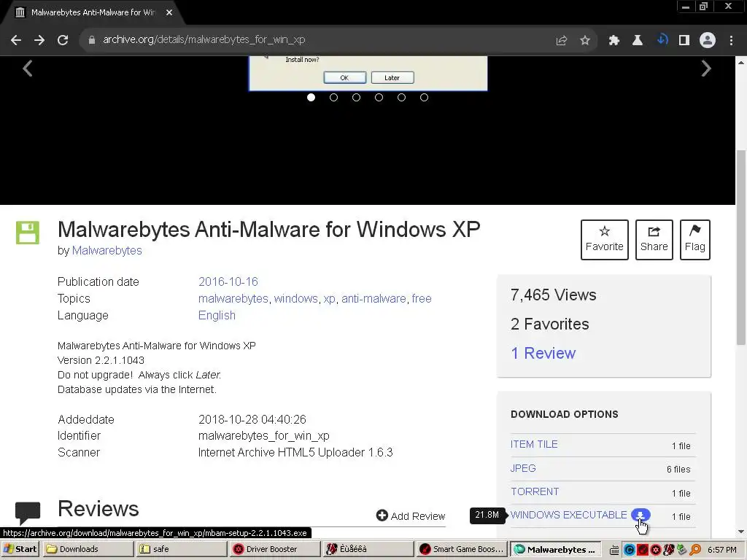
Task: Go back to the previous page
Action: tap(16, 40)
